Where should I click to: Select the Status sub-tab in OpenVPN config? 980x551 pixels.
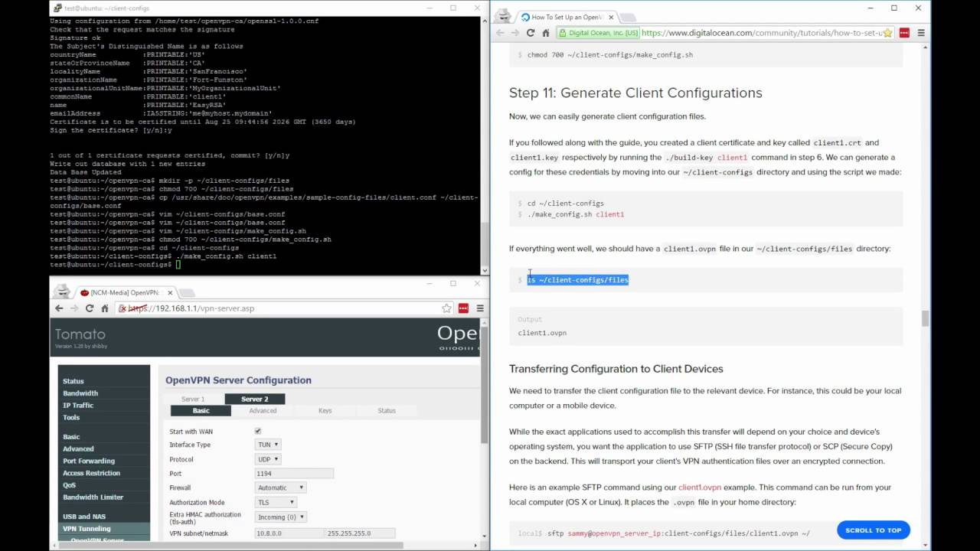[387, 411]
